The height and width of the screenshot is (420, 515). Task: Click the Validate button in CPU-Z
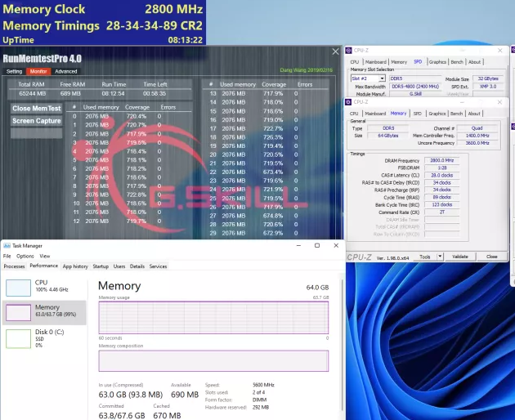coord(459,257)
